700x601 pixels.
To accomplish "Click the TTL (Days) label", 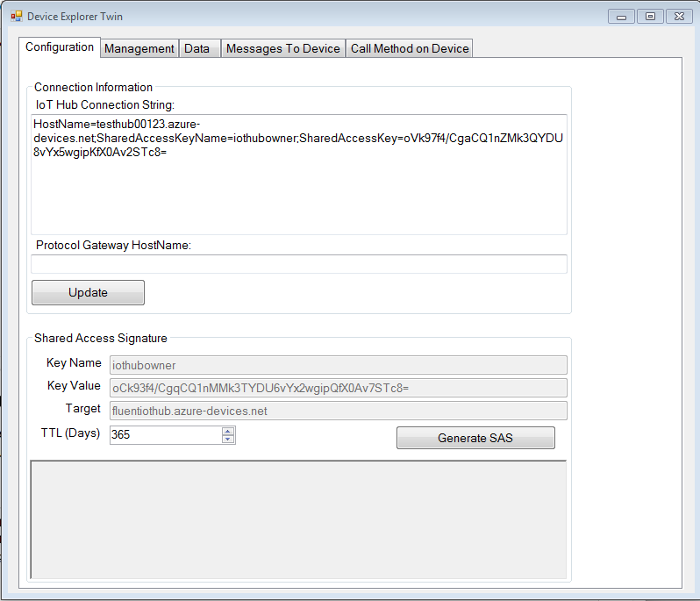I will [70, 433].
